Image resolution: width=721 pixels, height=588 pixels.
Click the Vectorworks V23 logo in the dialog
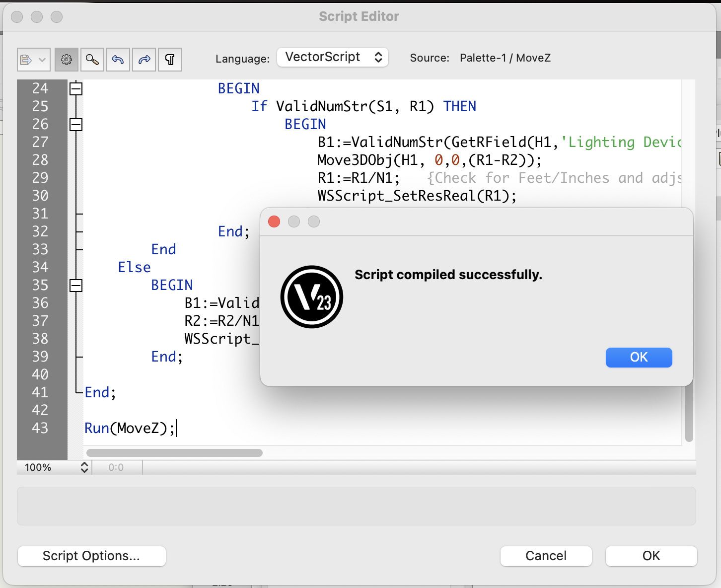312,297
